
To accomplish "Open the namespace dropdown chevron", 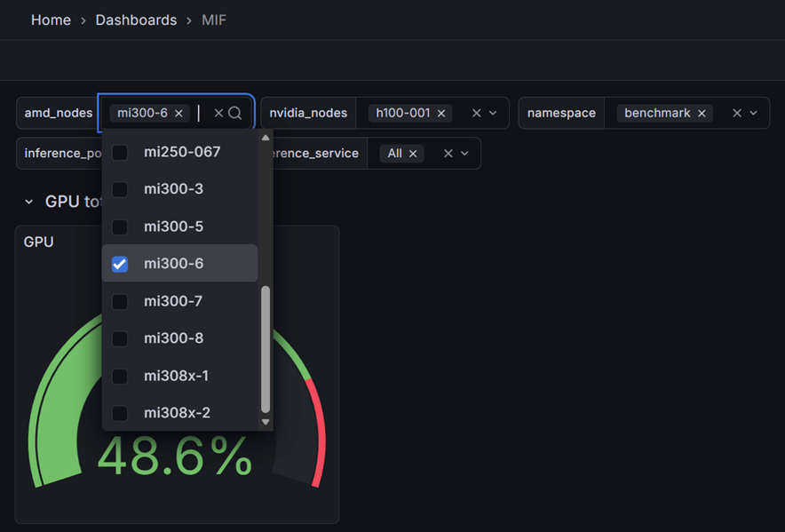I will tap(752, 113).
